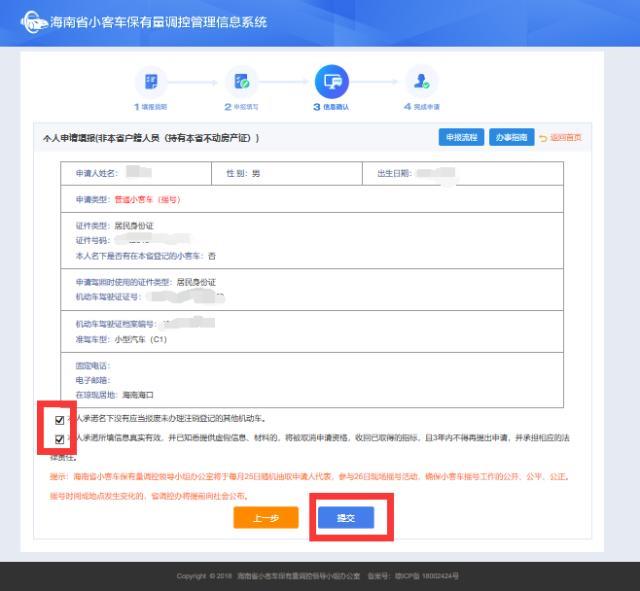The image size is (640, 591).
Task: Click the site title 海南省小客车保有量调控管理信息系统
Action: (158, 22)
